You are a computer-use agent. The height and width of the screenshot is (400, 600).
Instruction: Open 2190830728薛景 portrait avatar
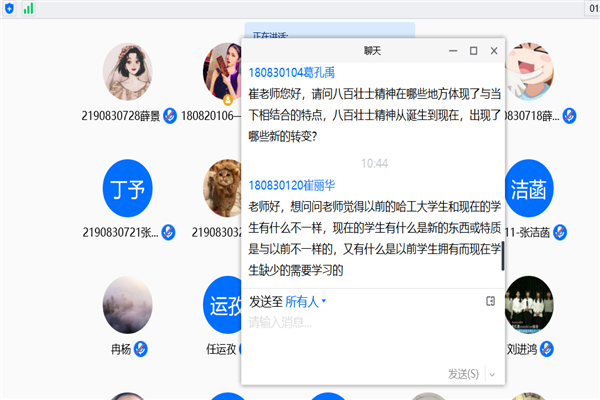pyautogui.click(x=128, y=72)
